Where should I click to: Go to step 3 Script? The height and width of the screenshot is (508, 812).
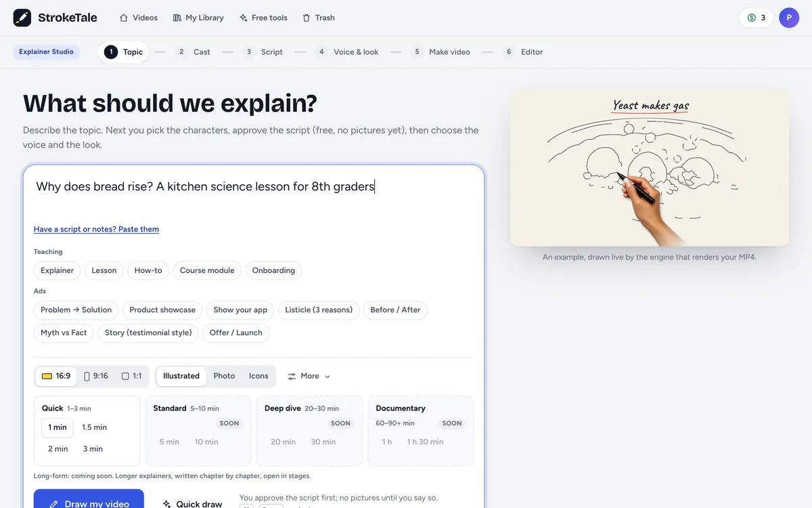pos(263,51)
